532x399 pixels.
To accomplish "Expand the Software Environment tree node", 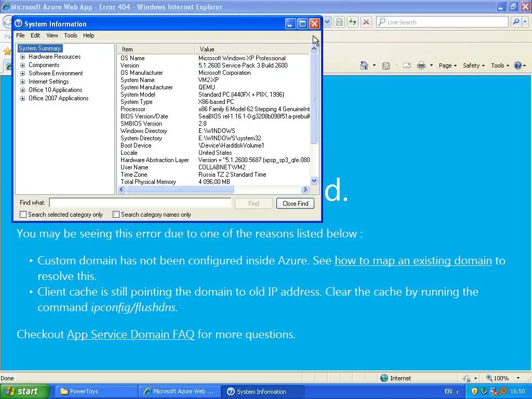I will (x=22, y=73).
